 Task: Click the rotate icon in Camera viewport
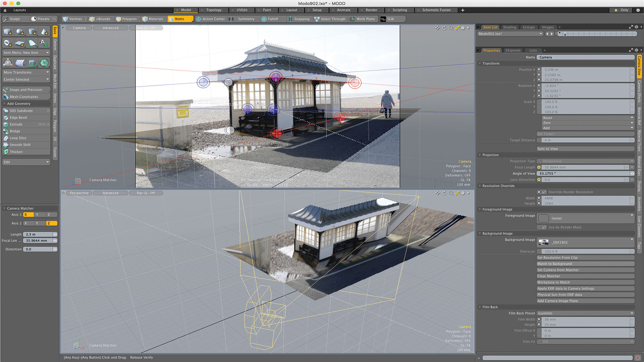[x=444, y=28]
